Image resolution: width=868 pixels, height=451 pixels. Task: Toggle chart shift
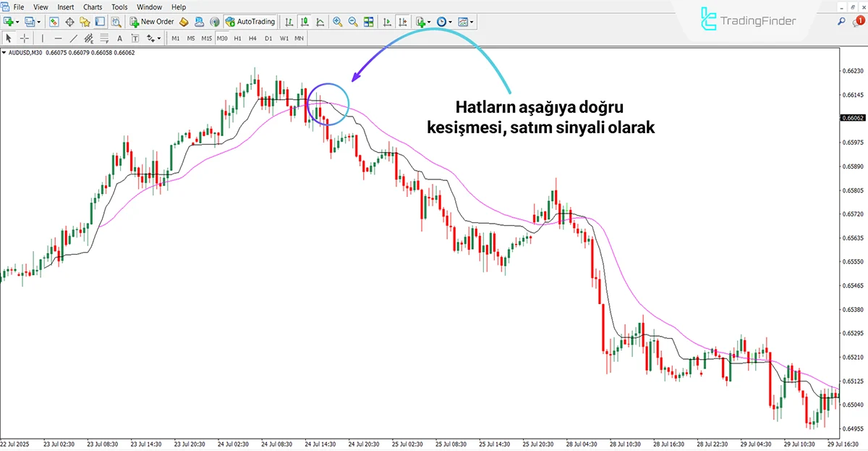click(x=403, y=22)
